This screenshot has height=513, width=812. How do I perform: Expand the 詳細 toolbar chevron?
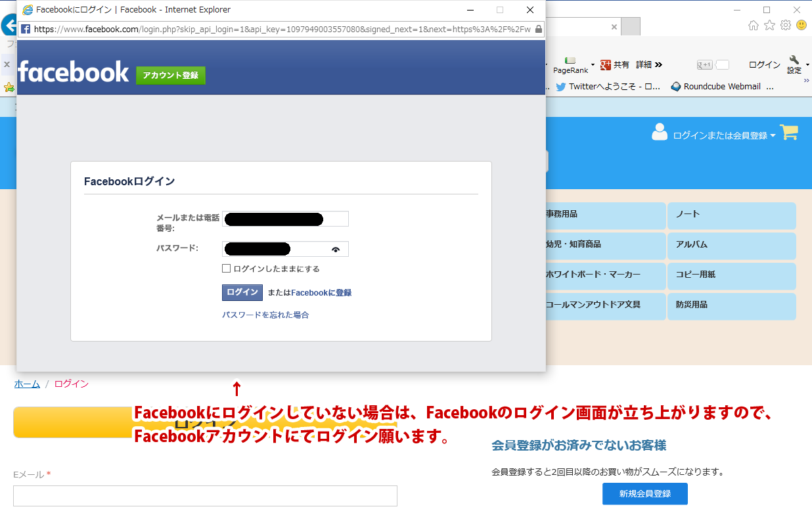[658, 64]
